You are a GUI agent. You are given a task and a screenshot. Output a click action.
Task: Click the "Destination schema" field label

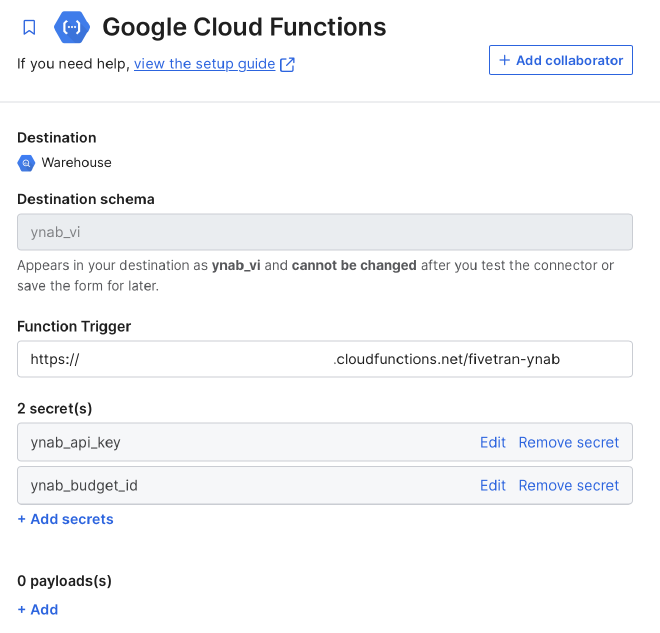[86, 199]
